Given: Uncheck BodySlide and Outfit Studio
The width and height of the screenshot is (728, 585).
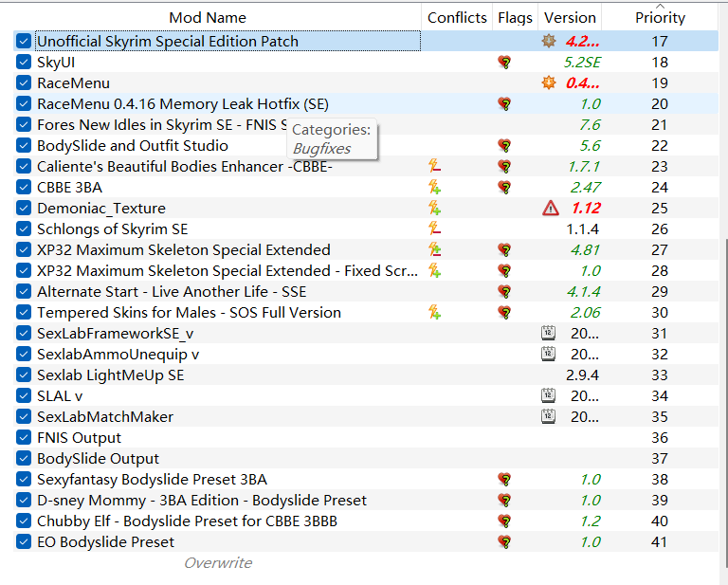Looking at the screenshot, I should point(23,145).
